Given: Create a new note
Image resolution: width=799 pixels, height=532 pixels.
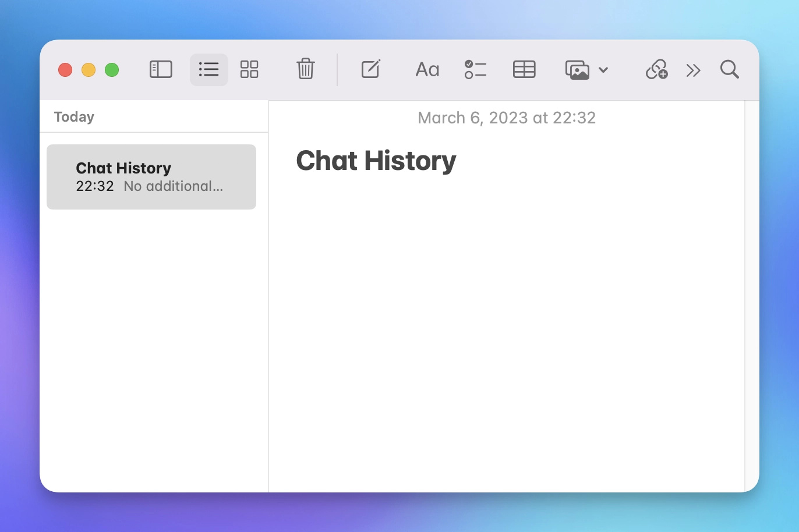Looking at the screenshot, I should tap(371, 69).
